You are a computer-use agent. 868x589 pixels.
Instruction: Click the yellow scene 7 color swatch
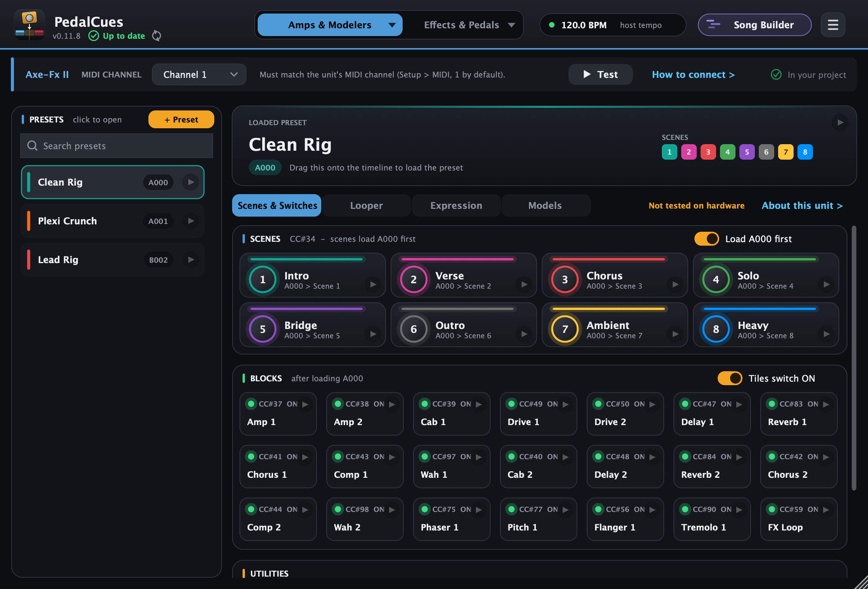786,152
